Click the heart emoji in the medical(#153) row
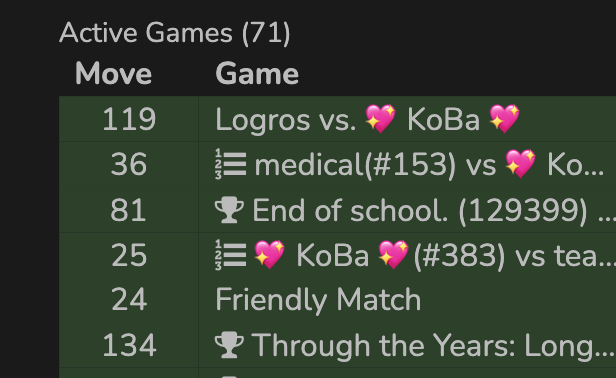The height and width of the screenshot is (378, 616). click(520, 164)
